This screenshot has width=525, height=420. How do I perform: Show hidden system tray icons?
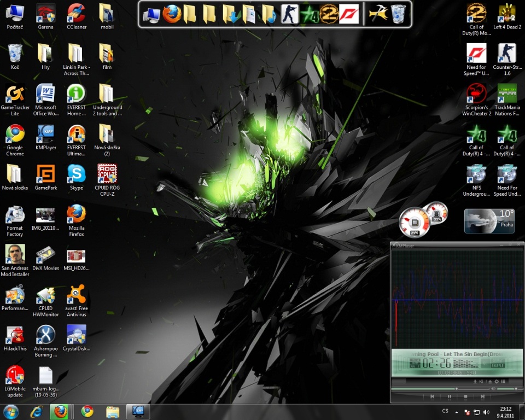coord(457,412)
